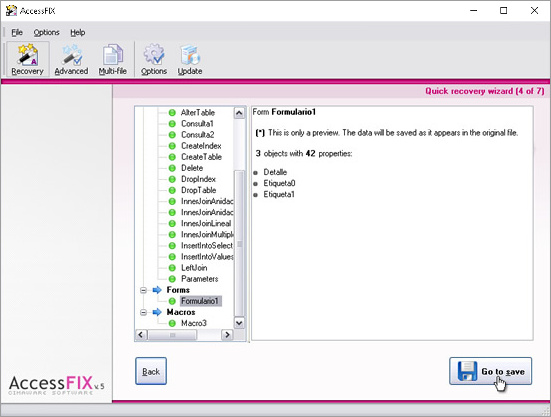This screenshot has height=417, width=551.
Task: Select the LeftJoin query item
Action: 194,268
